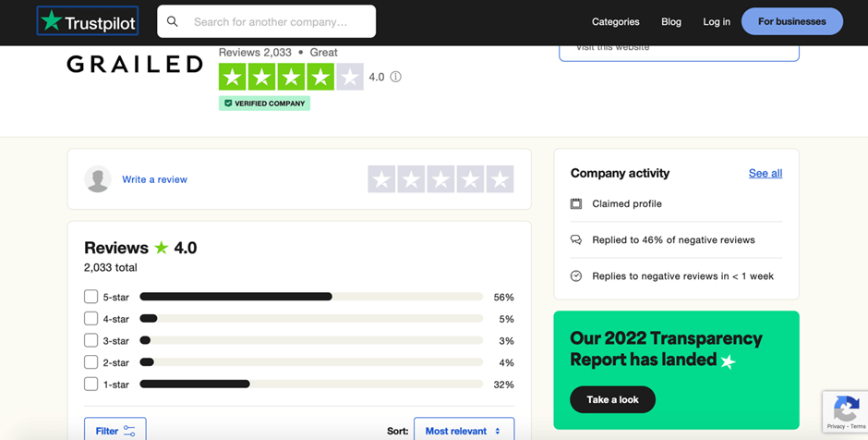Click the 5-star 56% rating bar
Image resolution: width=868 pixels, height=440 pixels.
(x=311, y=297)
